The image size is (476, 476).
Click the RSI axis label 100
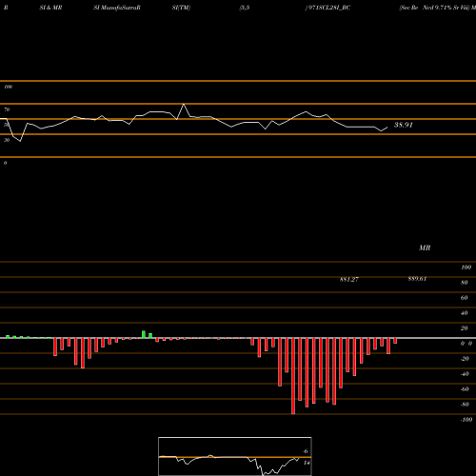pos(8,87)
